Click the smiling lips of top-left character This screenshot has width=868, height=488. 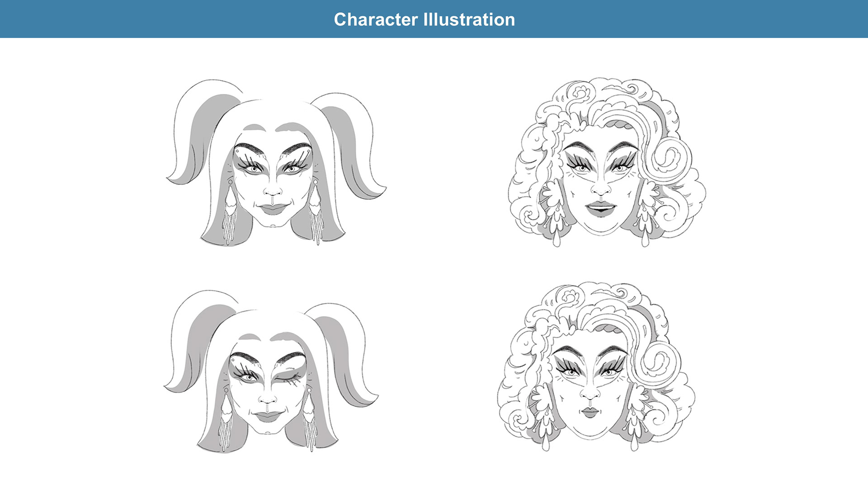[273, 209]
